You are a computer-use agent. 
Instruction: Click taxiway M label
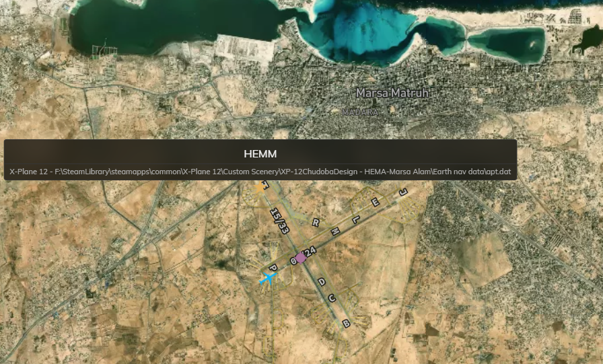click(333, 231)
